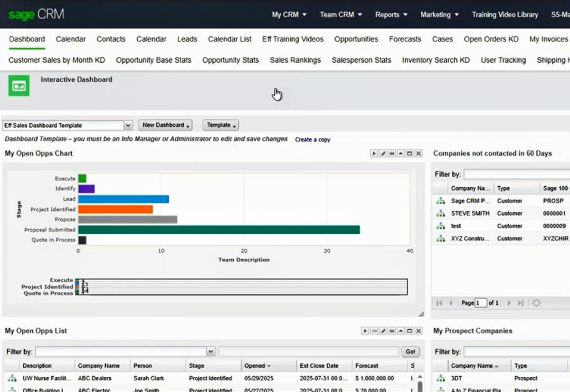The image size is (570, 392).
Task: Click the company icon beside test
Action: point(441,226)
